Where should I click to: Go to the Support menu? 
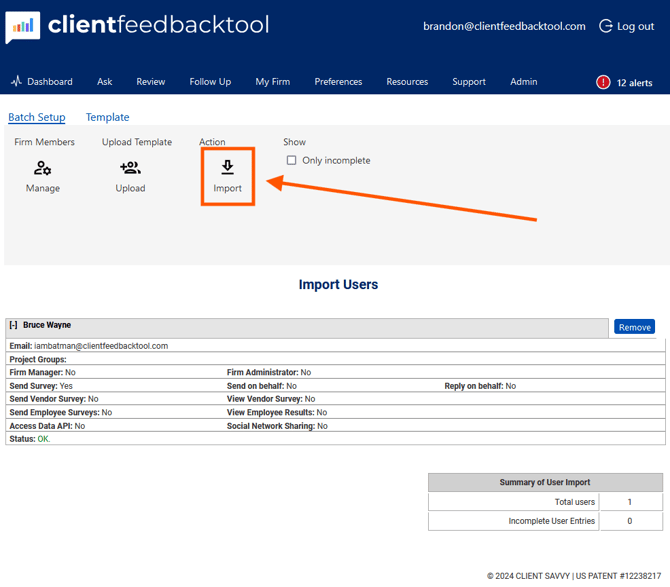click(469, 82)
